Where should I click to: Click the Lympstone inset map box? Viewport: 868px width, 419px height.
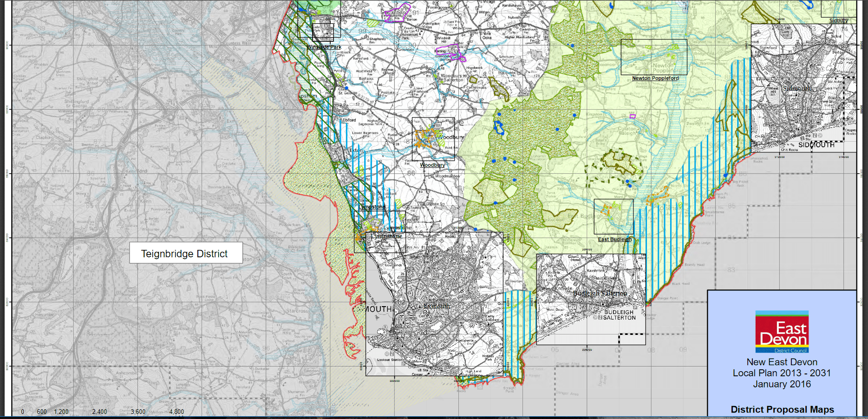[x=379, y=231]
